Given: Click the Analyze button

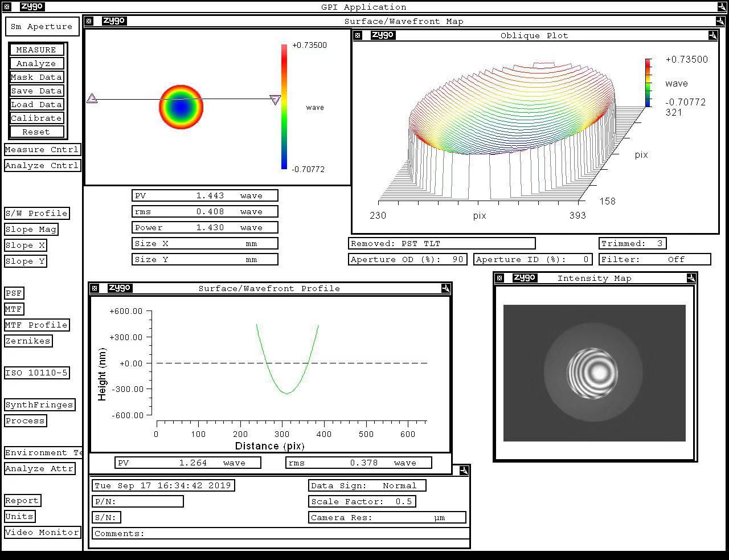Looking at the screenshot, I should click(36, 64).
